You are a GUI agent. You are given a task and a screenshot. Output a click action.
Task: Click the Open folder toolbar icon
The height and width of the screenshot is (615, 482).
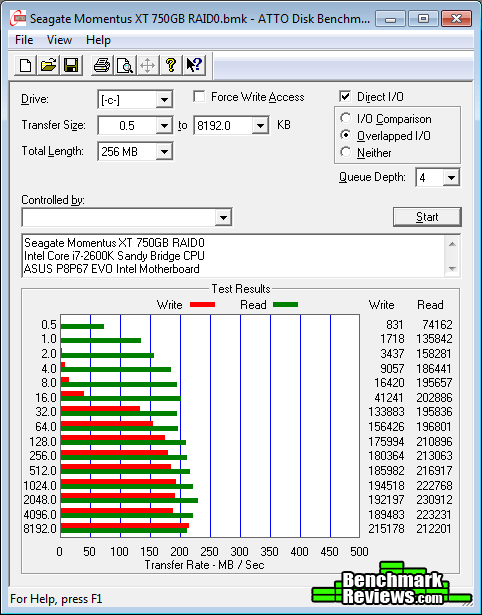tap(48, 65)
